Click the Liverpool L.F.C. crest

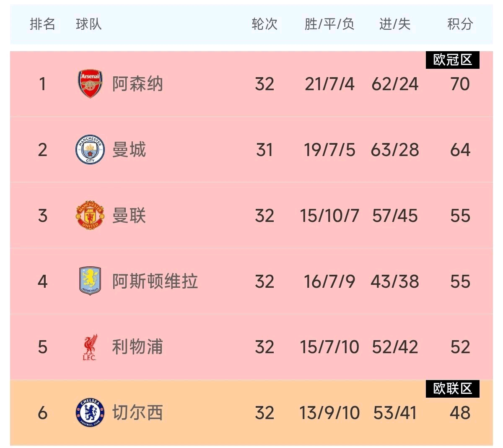click(90, 347)
